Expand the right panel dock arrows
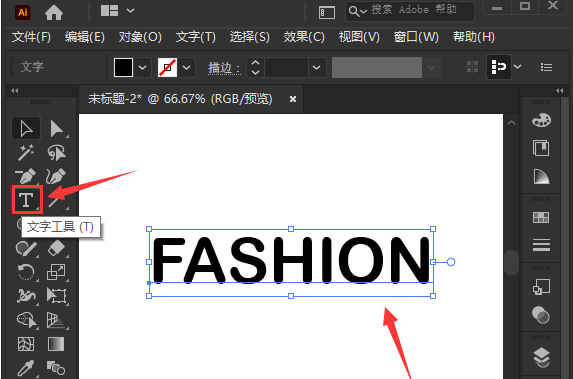 click(559, 91)
